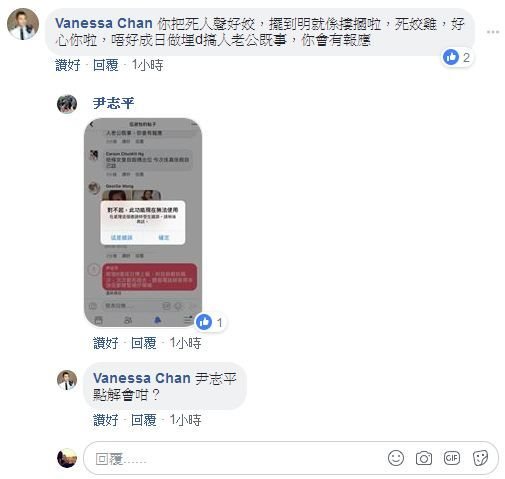Like 尹志平's screenshot comment
This screenshot has height=479, width=505.
(x=106, y=343)
